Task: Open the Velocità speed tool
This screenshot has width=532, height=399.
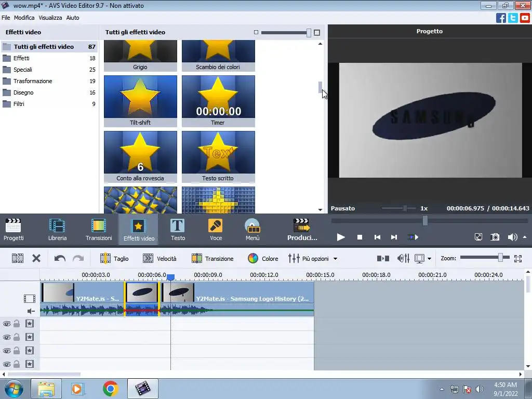Action: [x=159, y=259]
